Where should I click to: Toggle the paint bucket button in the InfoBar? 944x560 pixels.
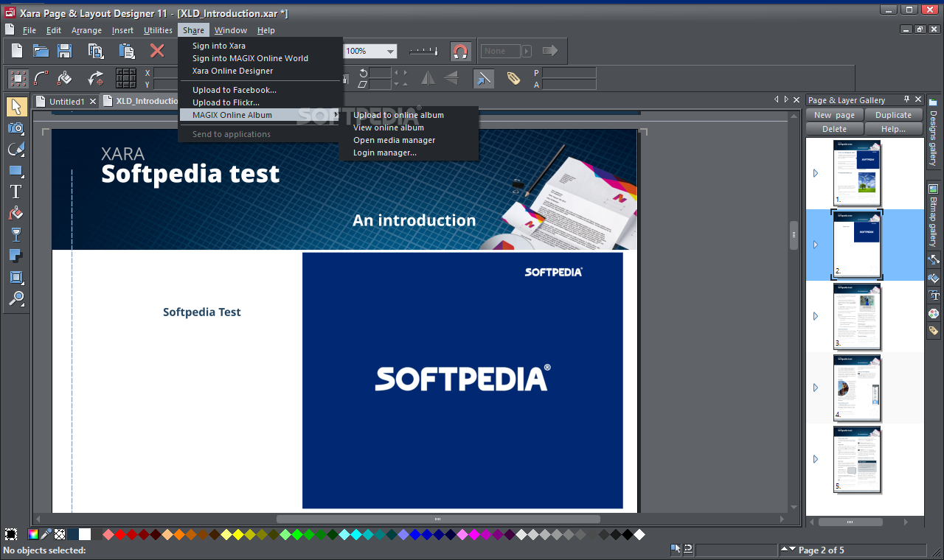click(x=65, y=78)
